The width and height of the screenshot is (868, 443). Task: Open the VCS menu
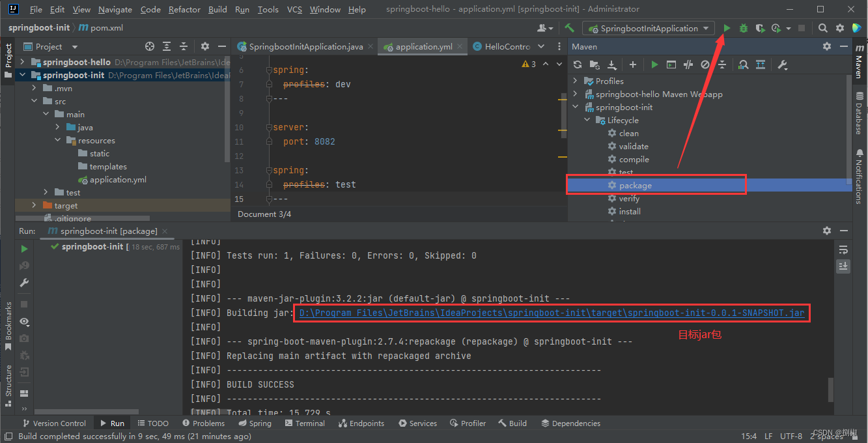click(x=294, y=9)
